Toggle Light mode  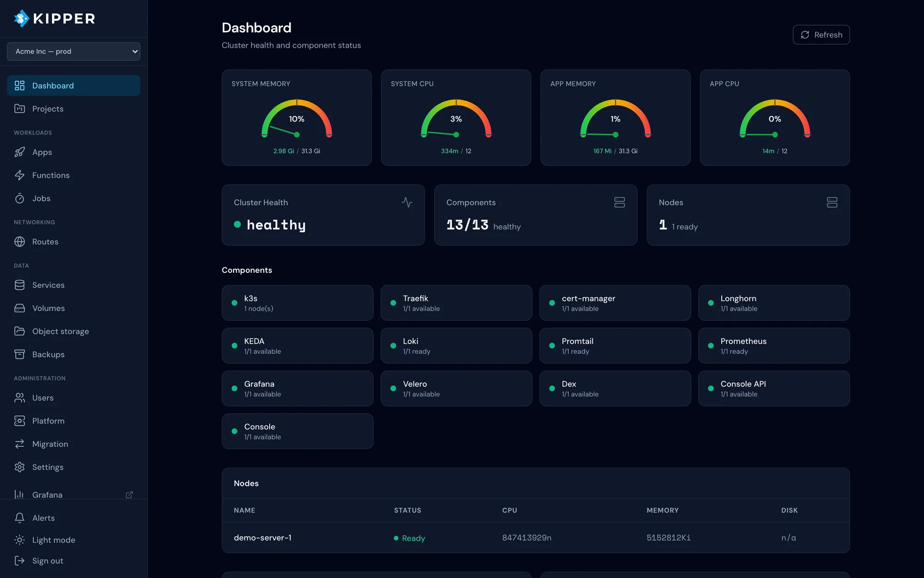pos(73,540)
